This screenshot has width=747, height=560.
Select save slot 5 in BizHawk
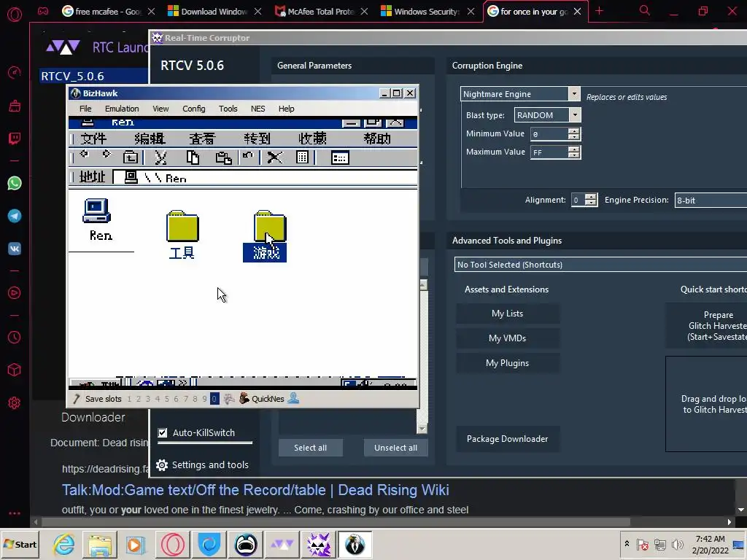167,399
